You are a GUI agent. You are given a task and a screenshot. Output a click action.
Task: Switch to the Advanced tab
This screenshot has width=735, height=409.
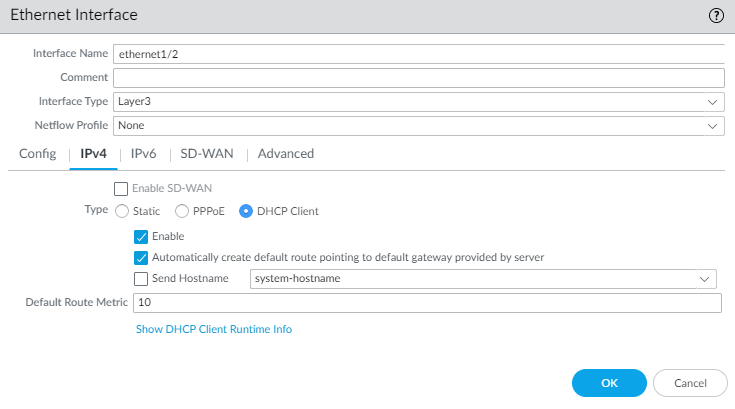286,154
